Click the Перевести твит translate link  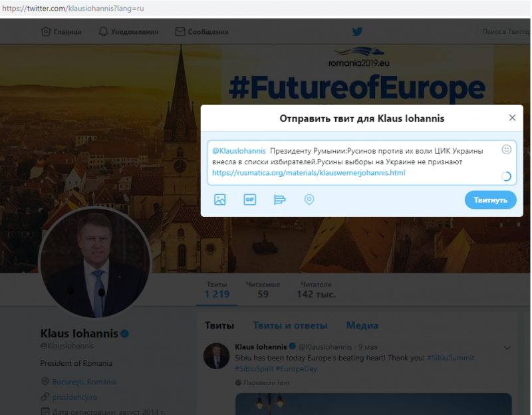(267, 383)
